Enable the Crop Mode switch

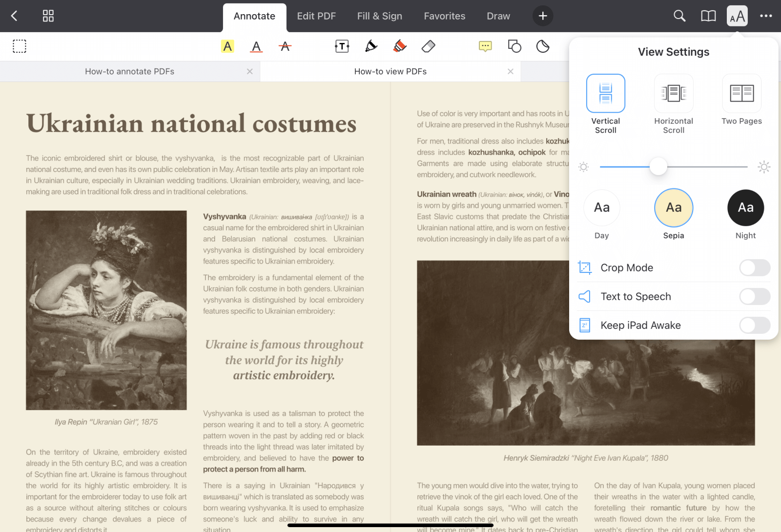[x=755, y=267]
